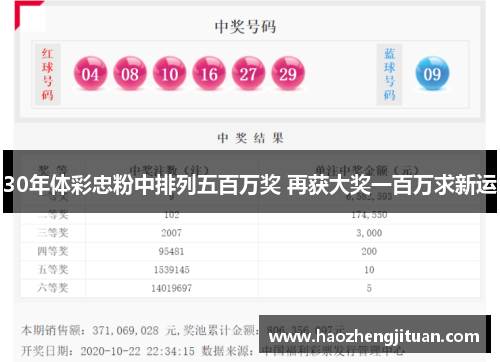Select the 蓝球号码 label

coord(389,74)
